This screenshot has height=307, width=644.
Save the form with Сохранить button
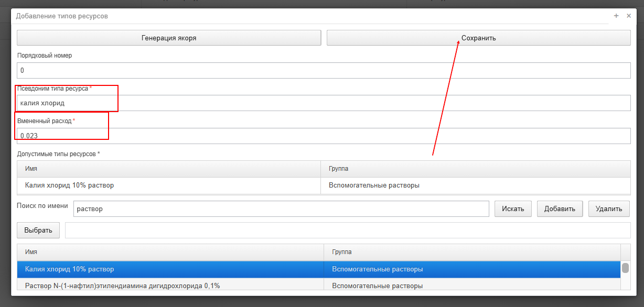[x=478, y=38]
